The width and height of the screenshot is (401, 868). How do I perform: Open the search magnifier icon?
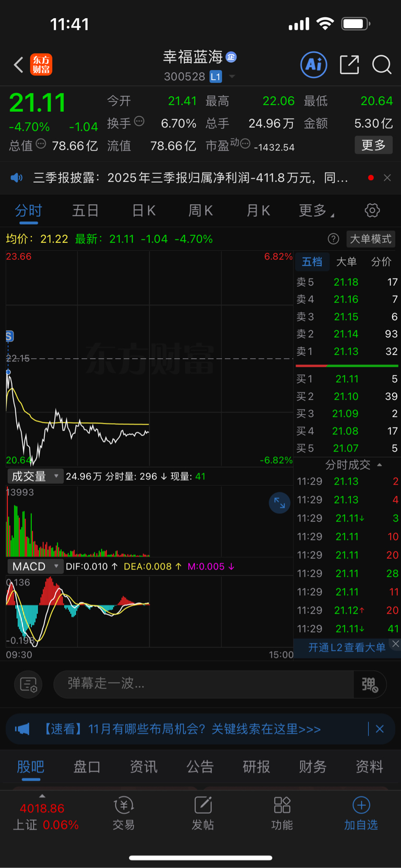pos(382,65)
